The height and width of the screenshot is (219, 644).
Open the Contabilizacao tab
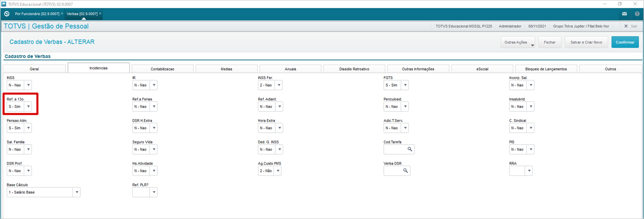(x=163, y=69)
